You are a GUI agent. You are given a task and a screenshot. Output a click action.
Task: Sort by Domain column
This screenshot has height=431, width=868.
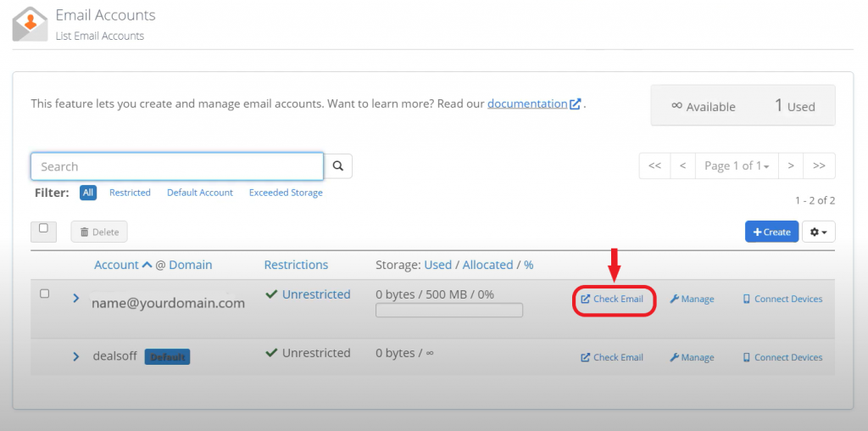coord(191,265)
